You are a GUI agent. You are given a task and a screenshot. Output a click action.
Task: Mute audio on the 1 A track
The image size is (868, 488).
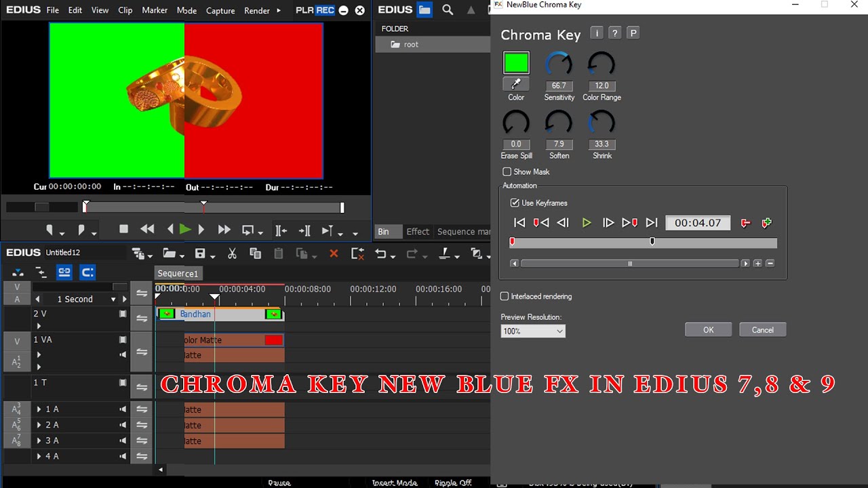pyautogui.click(x=123, y=409)
